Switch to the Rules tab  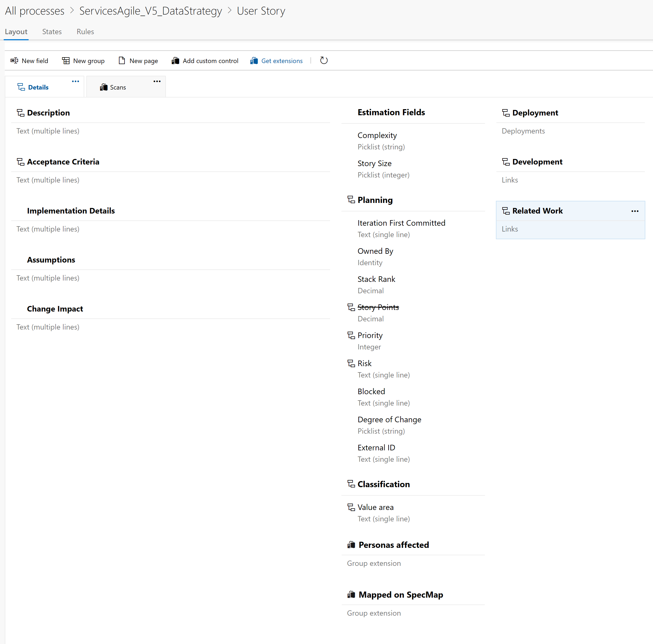[85, 32]
